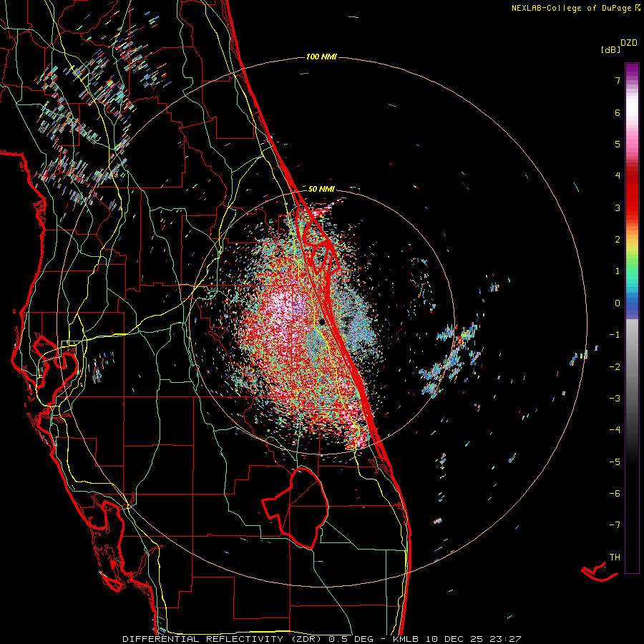Click the 100 NMI range ring label
This screenshot has width=644, height=644.
point(321,57)
